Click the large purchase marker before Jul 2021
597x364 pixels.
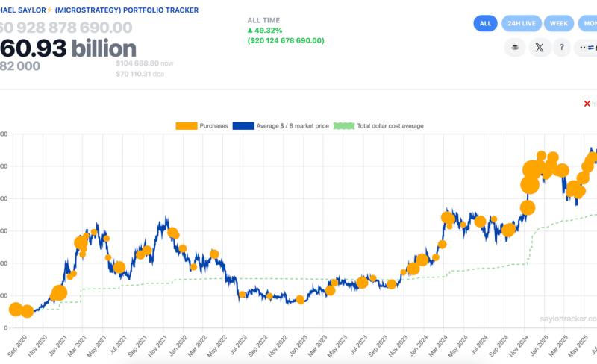119,267
